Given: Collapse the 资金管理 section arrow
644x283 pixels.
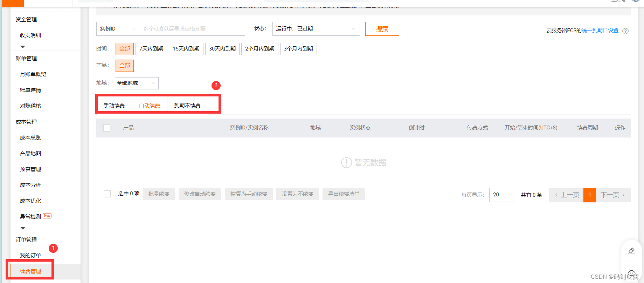Looking at the screenshot, I should [x=23, y=47].
